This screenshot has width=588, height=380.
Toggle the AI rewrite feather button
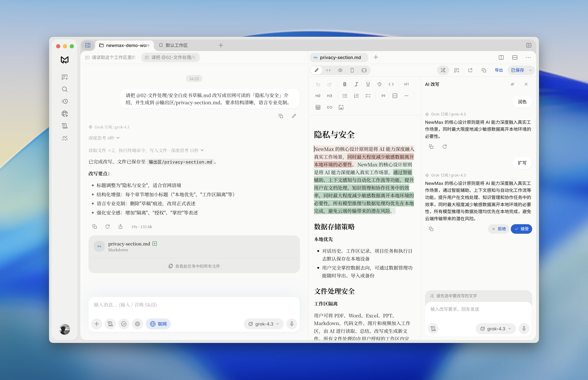[x=443, y=70]
